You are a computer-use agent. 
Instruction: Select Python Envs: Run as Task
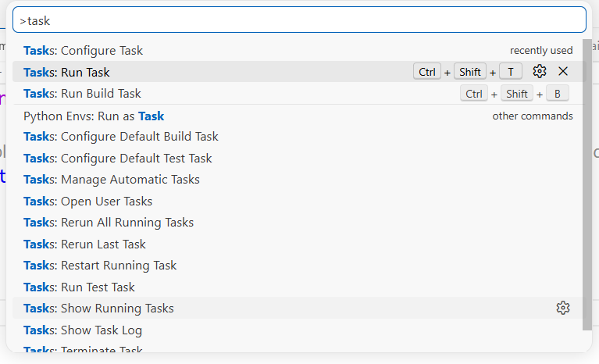coord(299,116)
